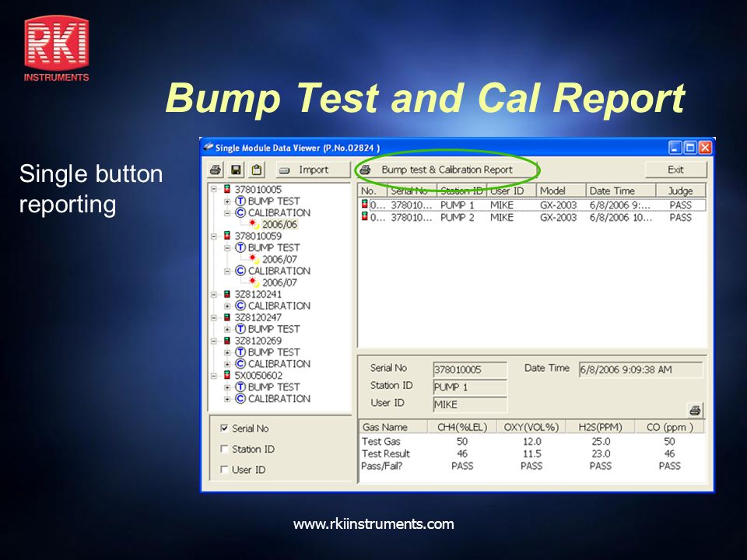
Task: Click the device icon for 3Z8120241
Action: [227, 294]
